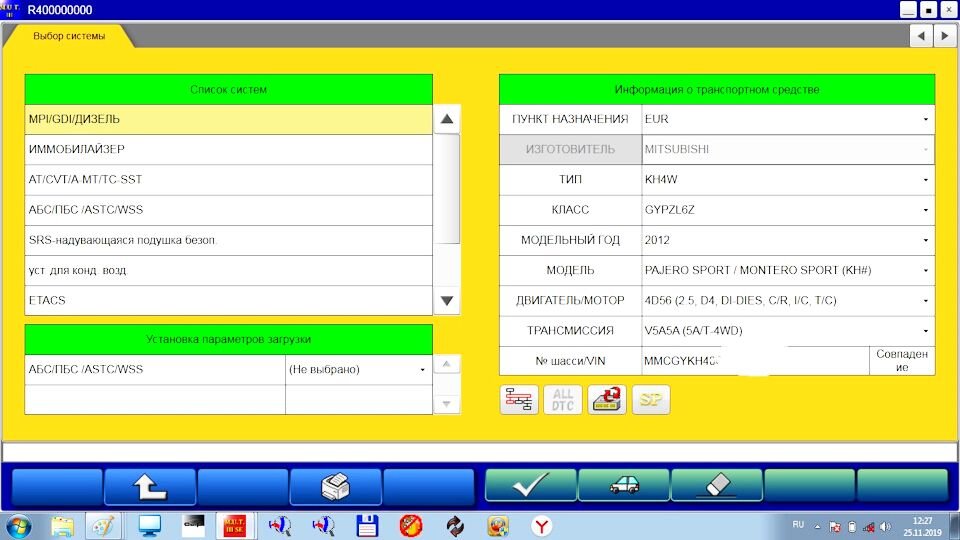Viewport: 960px width, 540px height.
Task: Open ДВИГАТЕЛЬ/МОТОР 4D56 dropdown
Action: click(788, 301)
